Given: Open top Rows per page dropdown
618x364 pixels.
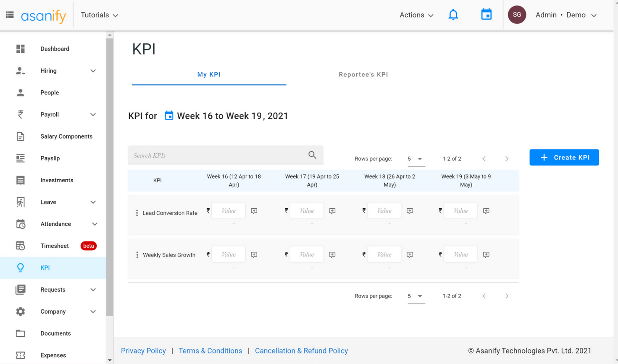Looking at the screenshot, I should tap(415, 159).
